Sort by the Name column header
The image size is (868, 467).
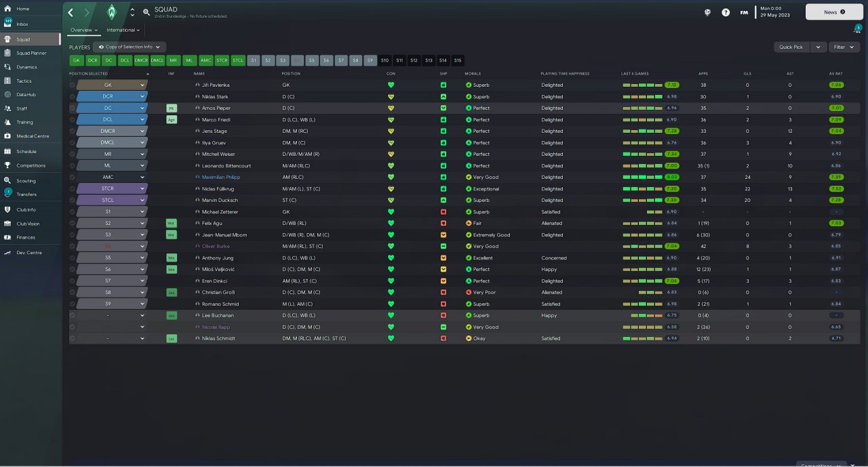tap(199, 73)
